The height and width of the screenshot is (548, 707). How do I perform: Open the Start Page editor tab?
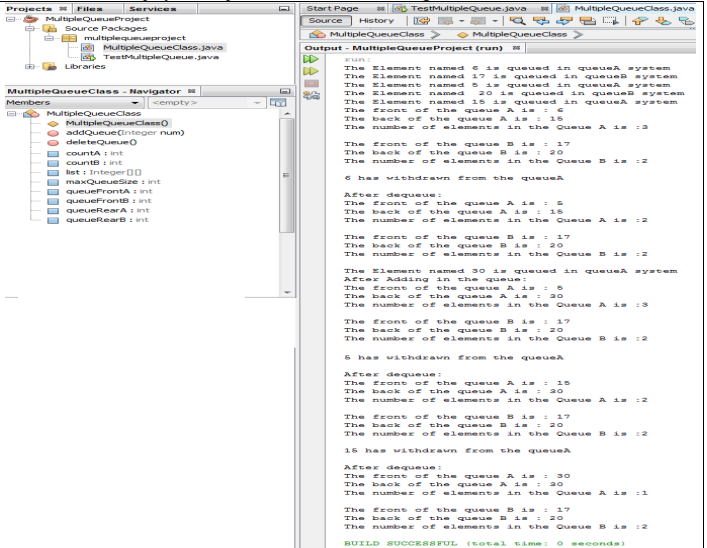pos(333,9)
